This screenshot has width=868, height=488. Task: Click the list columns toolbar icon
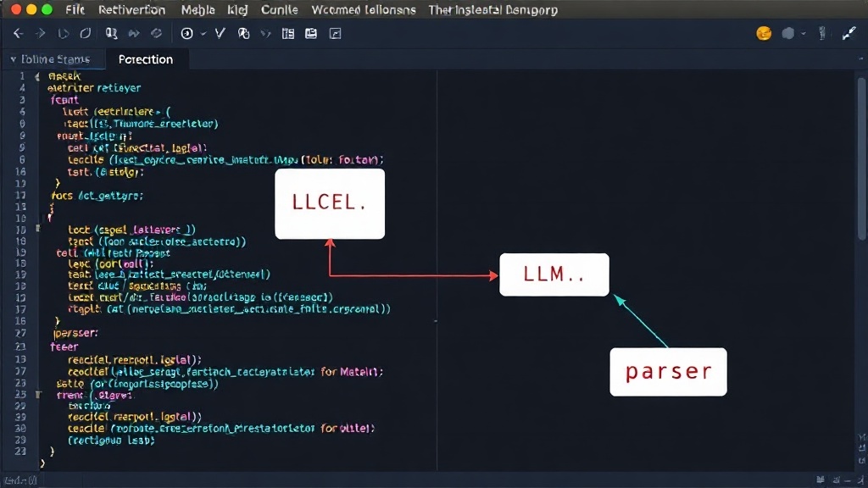click(x=288, y=34)
